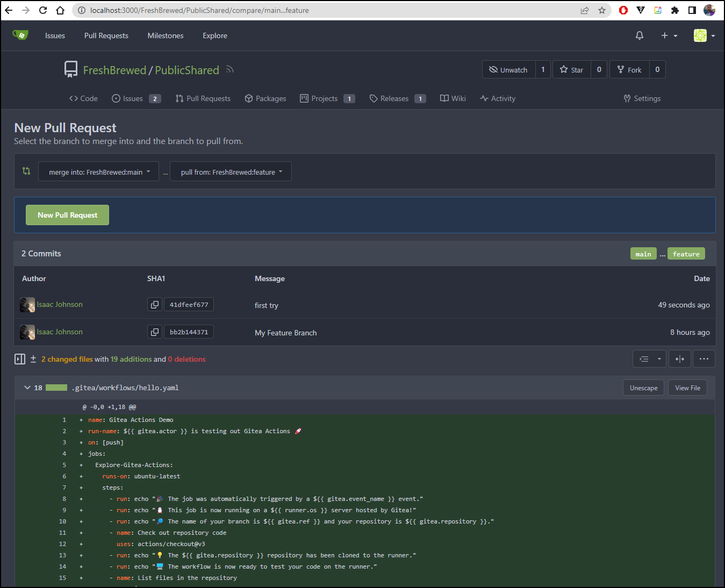
Task: Open repository Settings
Action: (642, 98)
